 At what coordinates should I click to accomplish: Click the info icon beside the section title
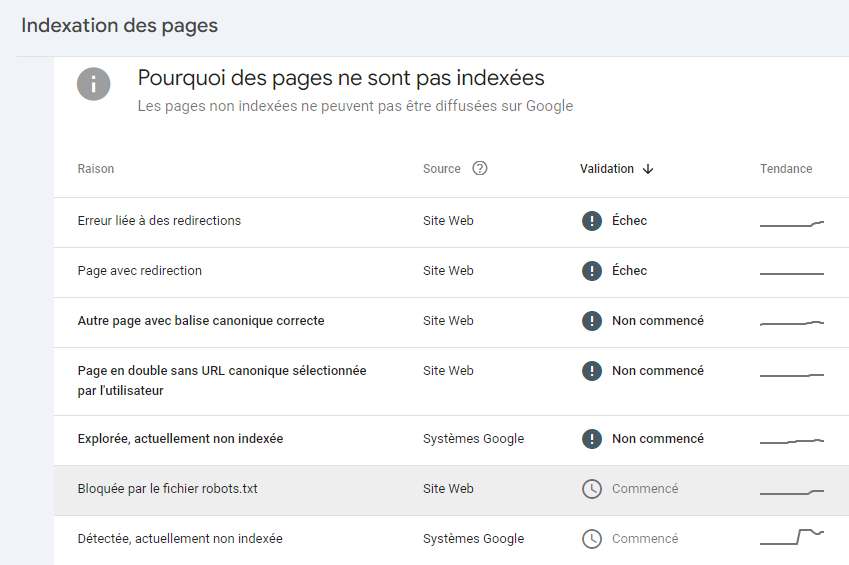pos(93,83)
